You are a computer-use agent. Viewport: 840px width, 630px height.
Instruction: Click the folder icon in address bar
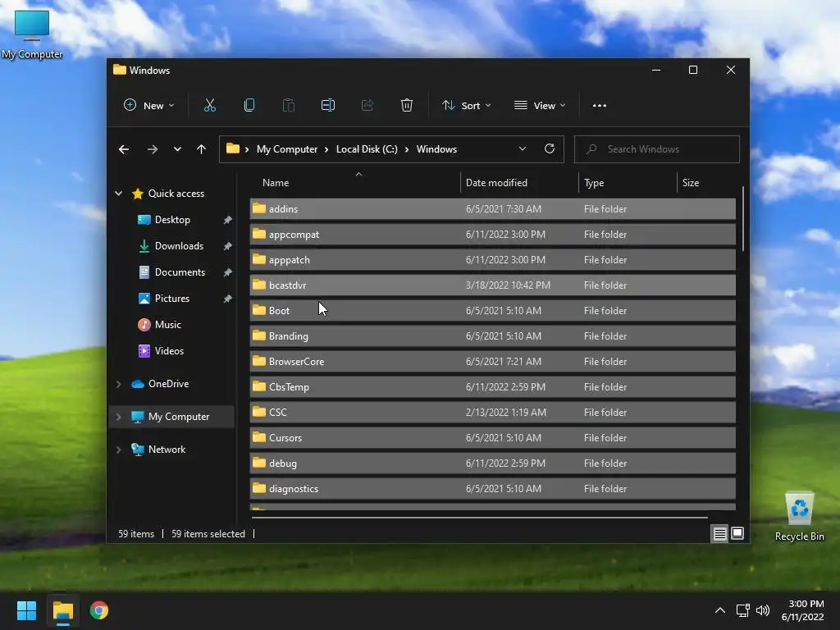pyautogui.click(x=232, y=149)
